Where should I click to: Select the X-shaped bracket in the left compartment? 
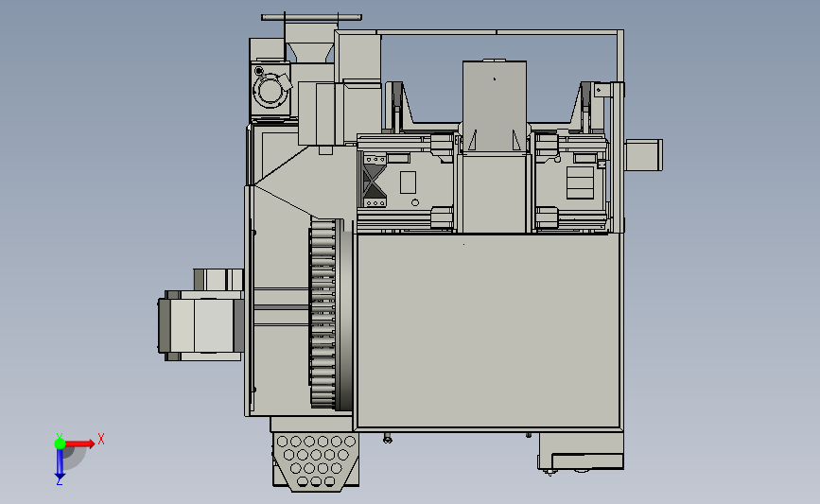(374, 181)
